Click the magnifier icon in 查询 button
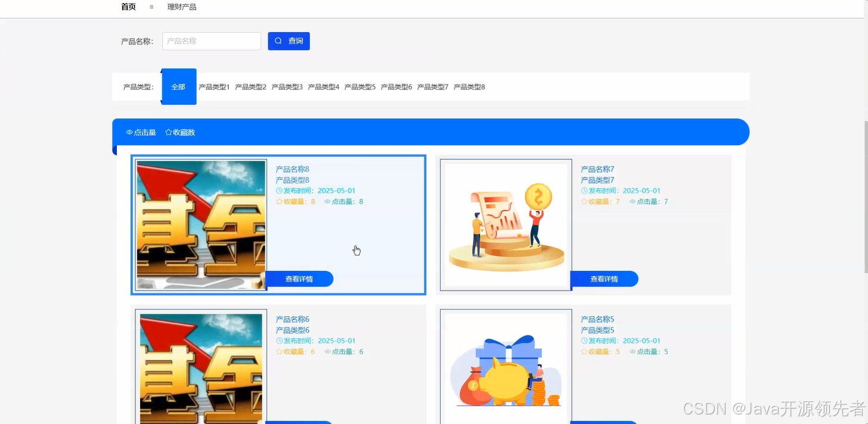Screen dimensions: 868x424 click(x=278, y=41)
